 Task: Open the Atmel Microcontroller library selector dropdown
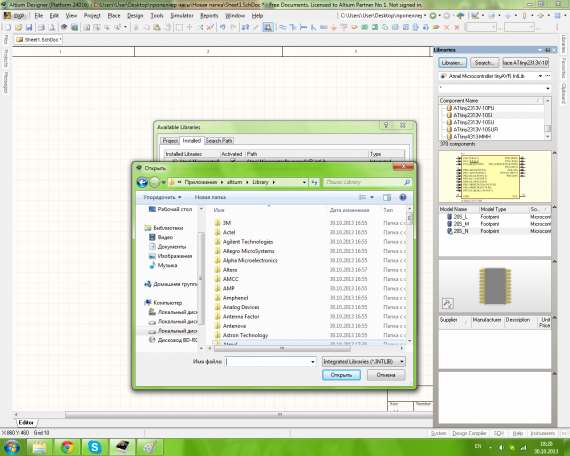tap(540, 76)
